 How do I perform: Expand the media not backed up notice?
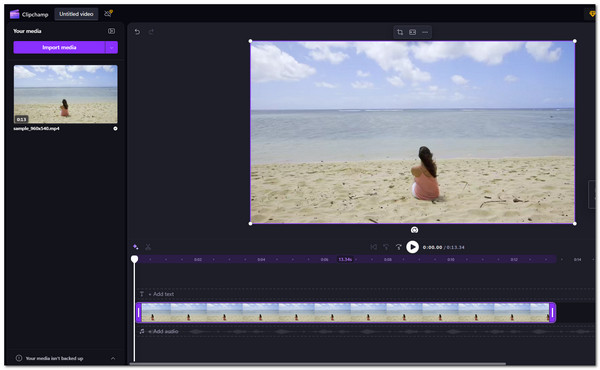(x=113, y=359)
